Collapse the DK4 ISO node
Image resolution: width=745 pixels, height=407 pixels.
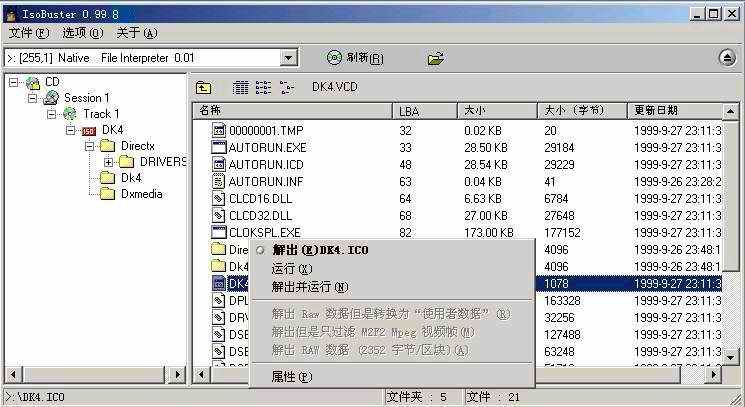click(70, 130)
